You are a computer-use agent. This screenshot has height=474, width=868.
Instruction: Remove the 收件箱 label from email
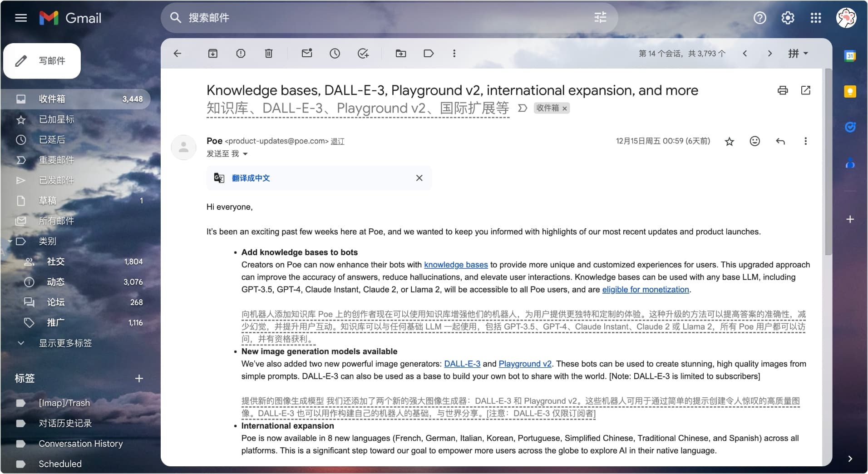coord(565,109)
